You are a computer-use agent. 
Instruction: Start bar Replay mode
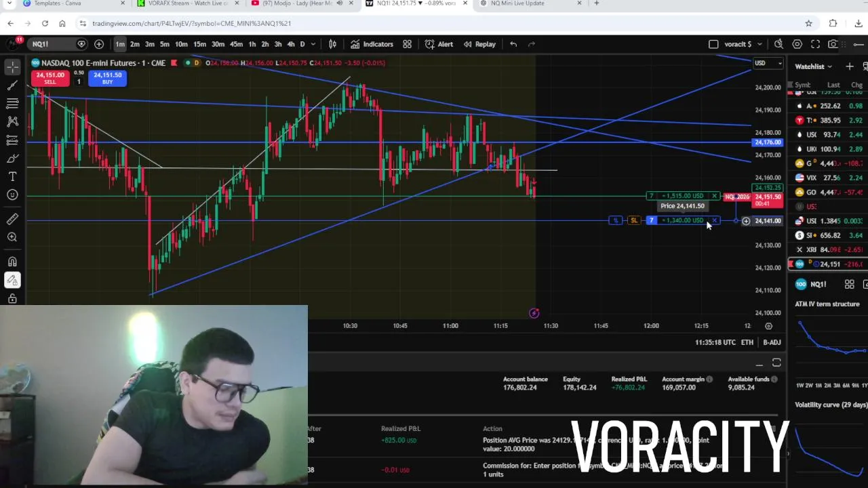[x=479, y=44]
